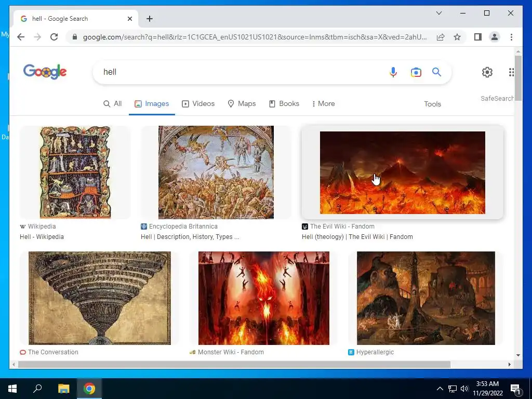Image resolution: width=532 pixels, height=399 pixels.
Task: Click the 'Hell - Wikipedia' title link
Action: point(42,237)
